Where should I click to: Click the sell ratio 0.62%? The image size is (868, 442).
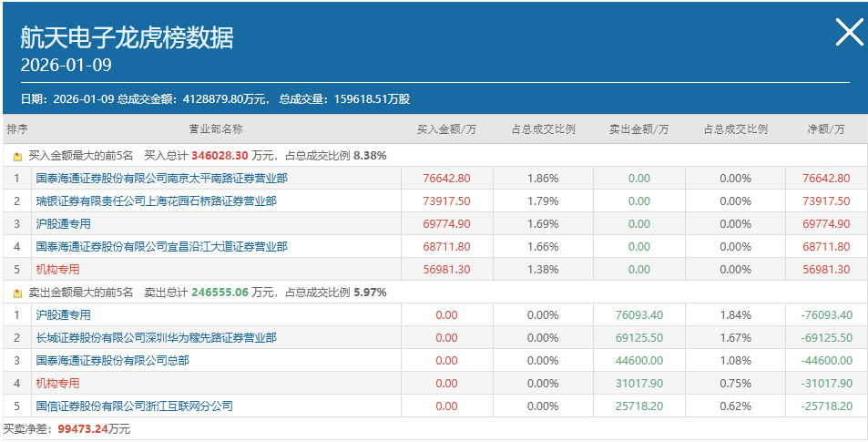[x=735, y=406]
